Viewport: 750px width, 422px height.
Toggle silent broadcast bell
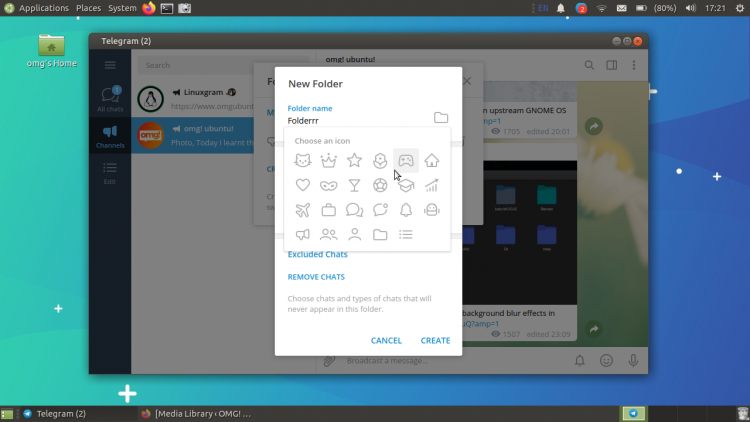point(580,360)
